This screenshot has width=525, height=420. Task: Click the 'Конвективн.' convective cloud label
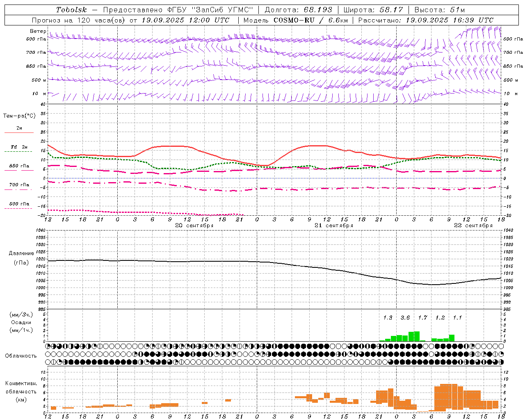pos(21,383)
